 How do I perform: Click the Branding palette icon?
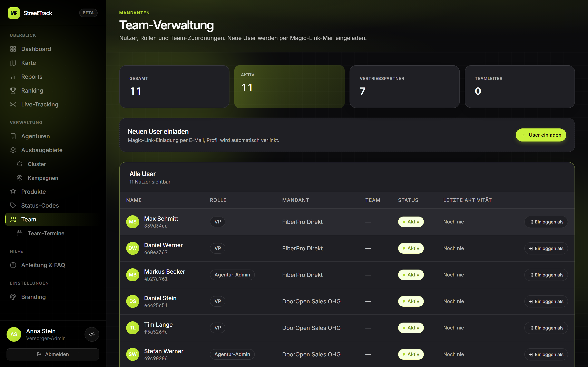point(13,297)
